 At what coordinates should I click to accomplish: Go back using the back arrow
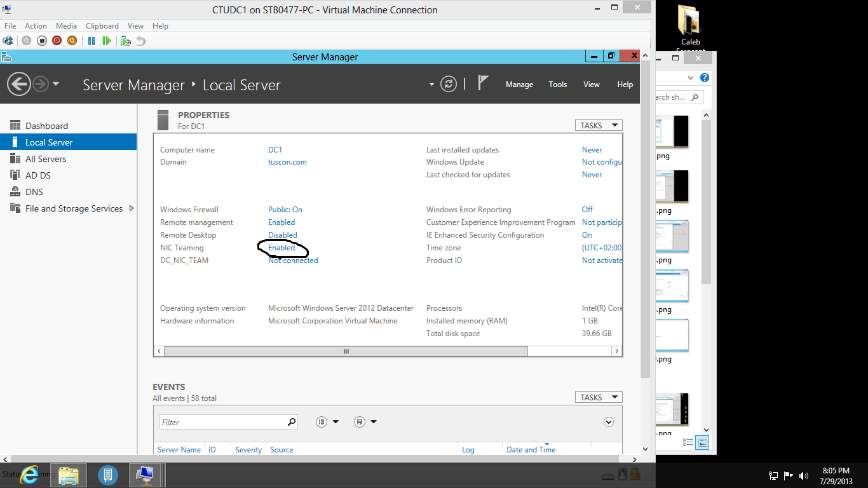pos(19,84)
